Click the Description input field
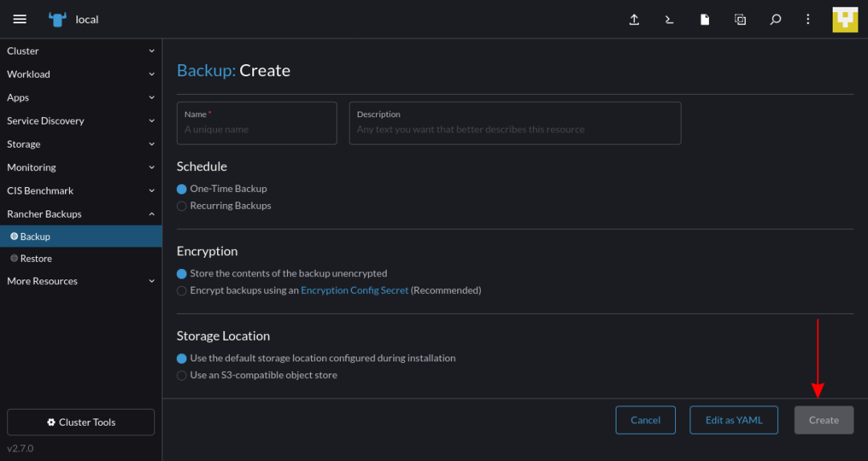Image resolution: width=868 pixels, height=461 pixels. pyautogui.click(x=515, y=123)
